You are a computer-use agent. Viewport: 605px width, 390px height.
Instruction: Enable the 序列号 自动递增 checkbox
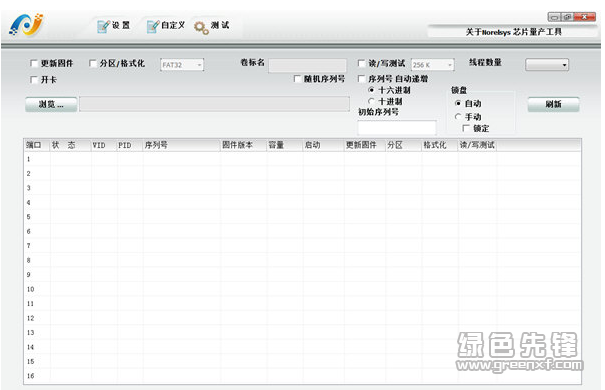(362, 79)
